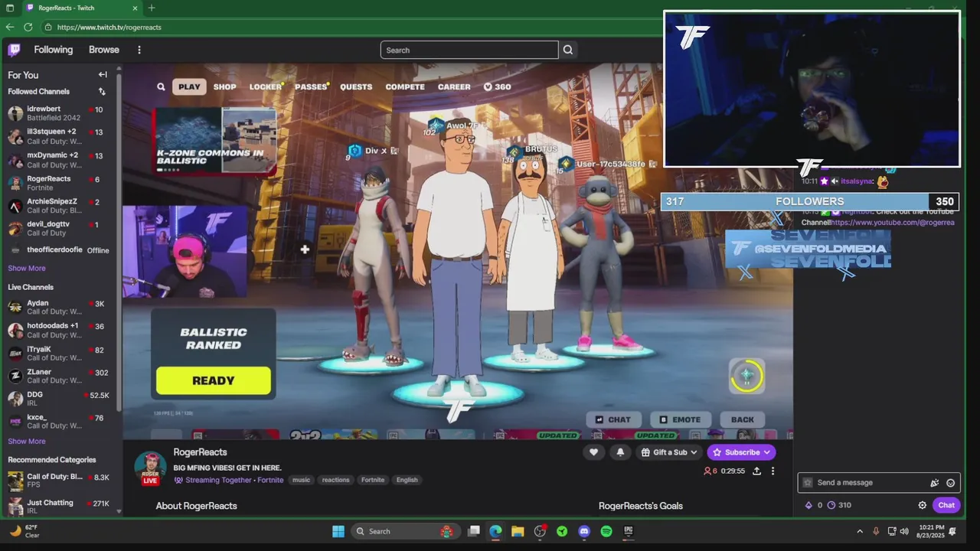Open the Following tab
This screenshot has width=980, height=551.
pos(54,50)
